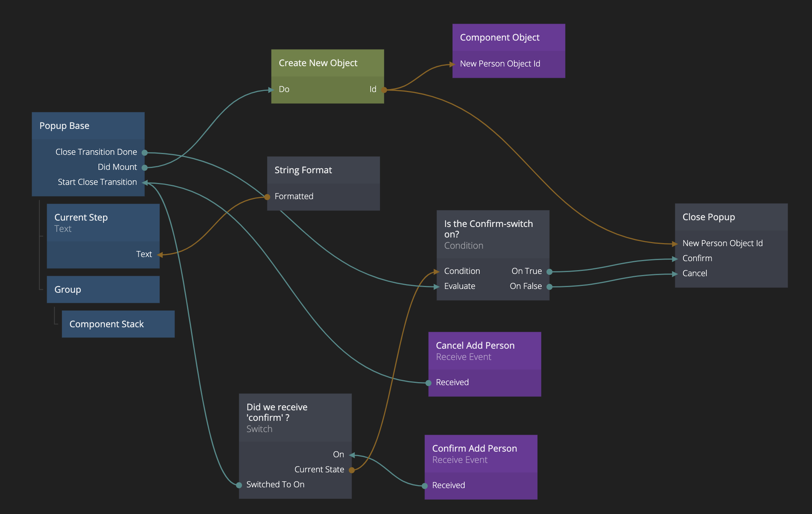This screenshot has height=514, width=812.
Task: Click the Formatted output port on String Format
Action: 267,197
